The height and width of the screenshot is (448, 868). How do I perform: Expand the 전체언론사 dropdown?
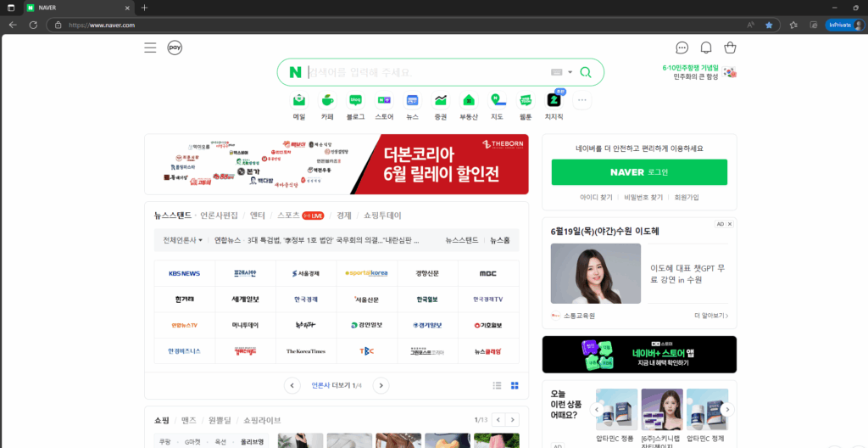(x=183, y=241)
